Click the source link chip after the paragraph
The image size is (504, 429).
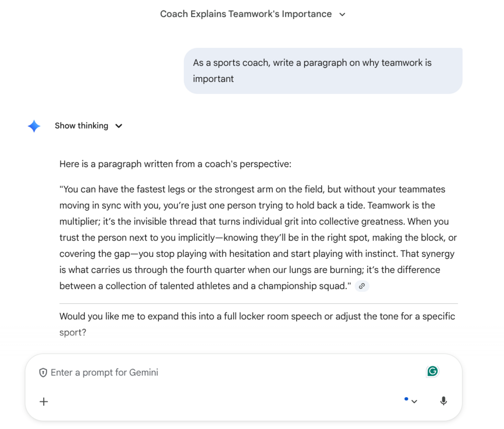362,286
